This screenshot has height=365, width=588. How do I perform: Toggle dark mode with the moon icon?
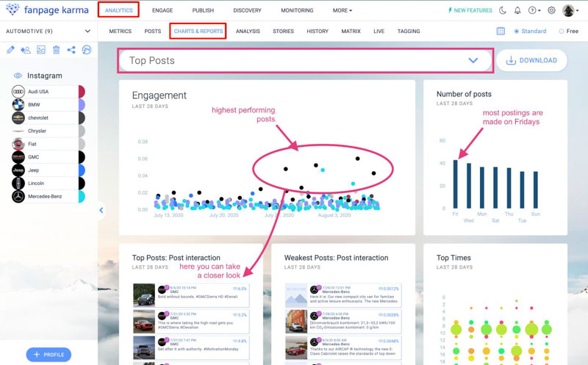(503, 11)
